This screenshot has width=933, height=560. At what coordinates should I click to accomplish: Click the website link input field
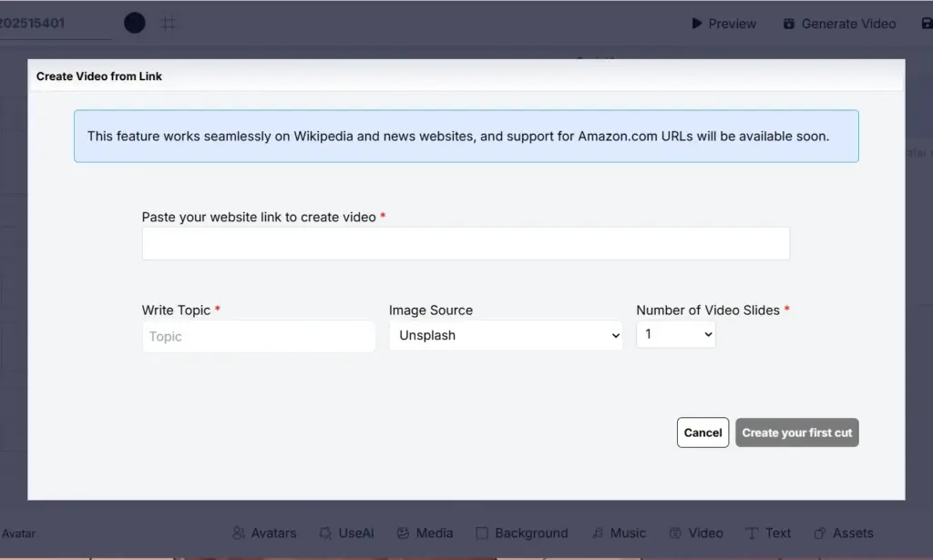pos(465,243)
